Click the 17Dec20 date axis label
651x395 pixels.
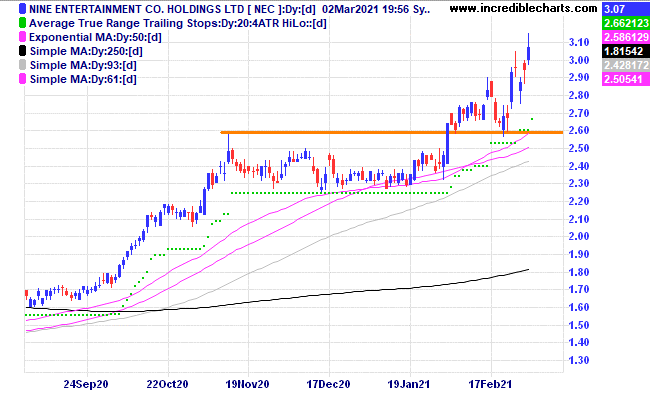(x=328, y=384)
